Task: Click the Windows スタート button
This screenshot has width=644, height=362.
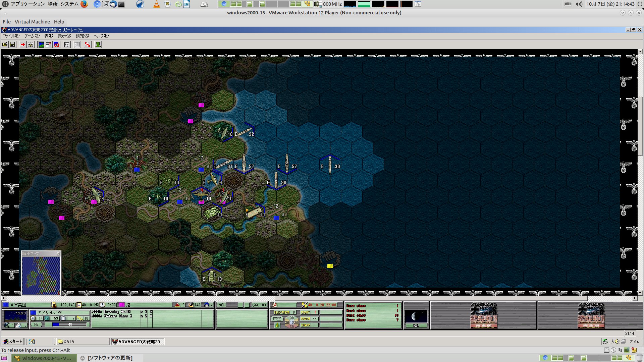Action: [x=12, y=342]
